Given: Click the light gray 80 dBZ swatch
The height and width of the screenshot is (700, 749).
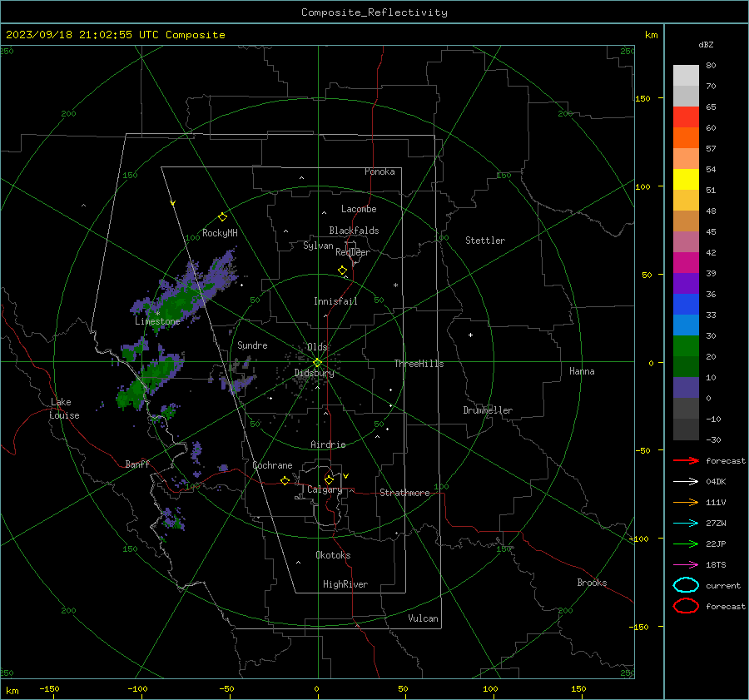Looking at the screenshot, I should click(686, 75).
